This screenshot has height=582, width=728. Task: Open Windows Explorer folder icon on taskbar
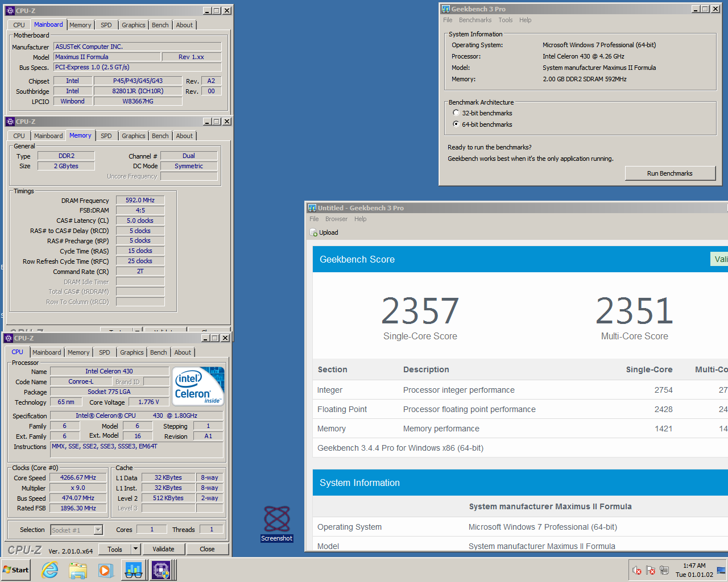[78, 570]
